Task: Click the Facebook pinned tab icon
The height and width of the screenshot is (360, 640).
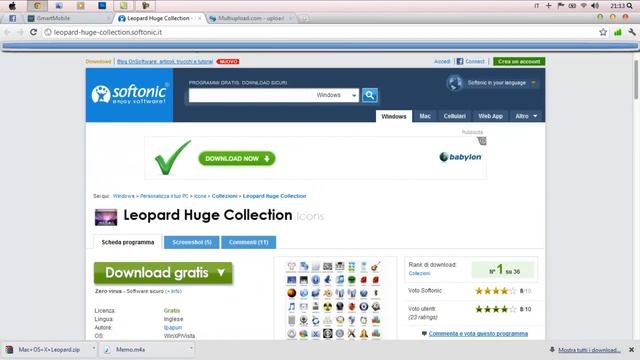Action: point(12,18)
